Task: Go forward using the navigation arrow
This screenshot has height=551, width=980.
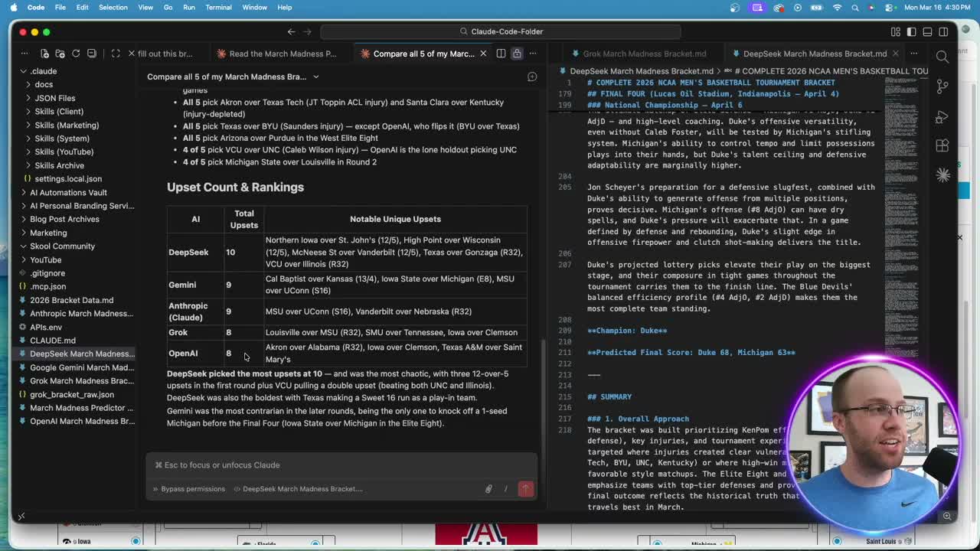Action: click(308, 31)
